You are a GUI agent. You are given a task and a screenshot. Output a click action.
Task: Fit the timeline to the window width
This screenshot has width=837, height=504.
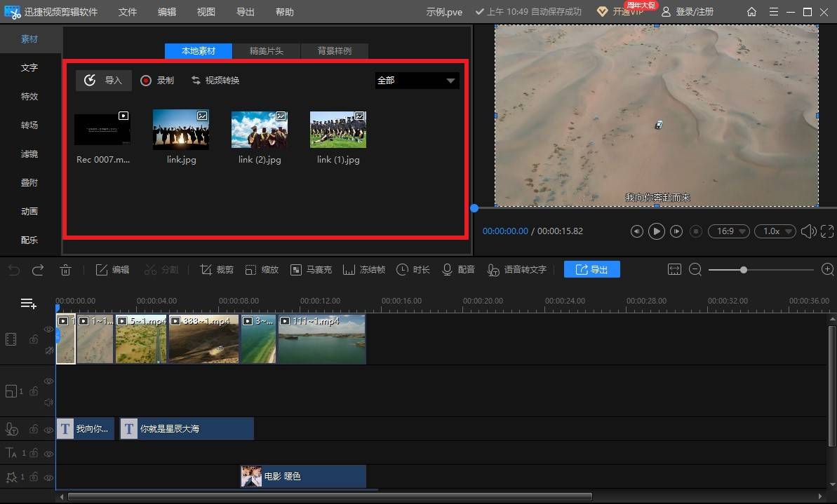674,270
